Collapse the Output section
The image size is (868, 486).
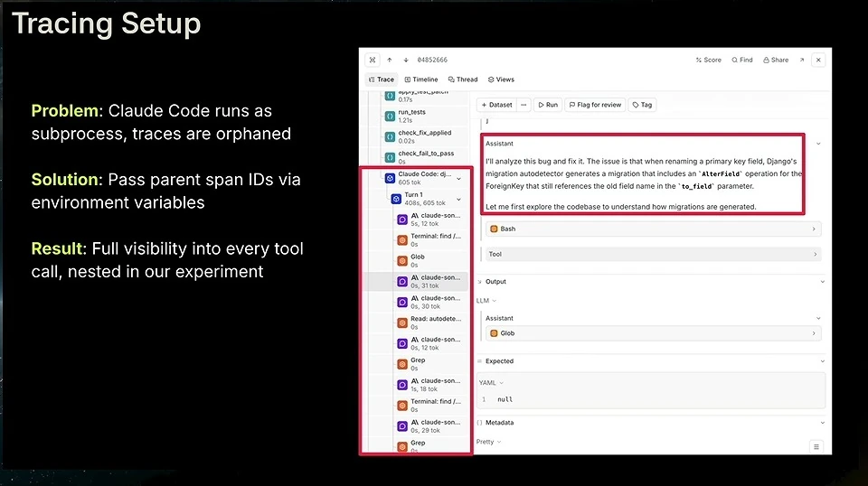click(x=822, y=282)
